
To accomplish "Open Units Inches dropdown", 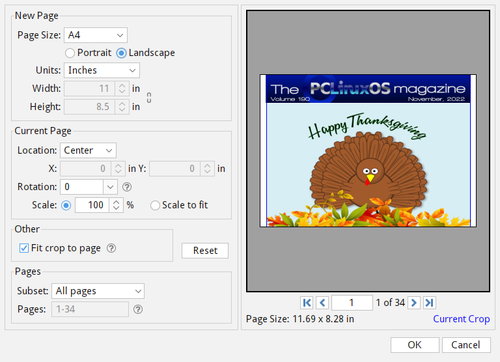I will [x=102, y=70].
